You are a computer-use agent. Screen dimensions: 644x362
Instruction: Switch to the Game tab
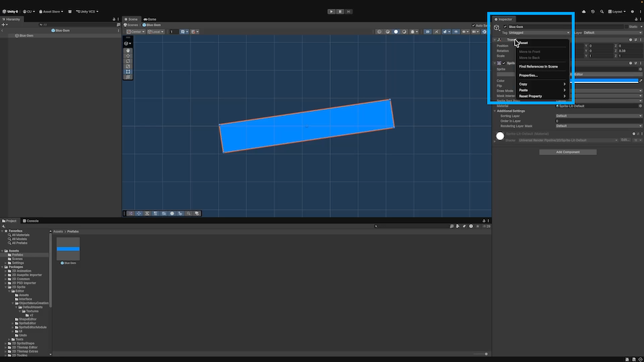coord(150,19)
